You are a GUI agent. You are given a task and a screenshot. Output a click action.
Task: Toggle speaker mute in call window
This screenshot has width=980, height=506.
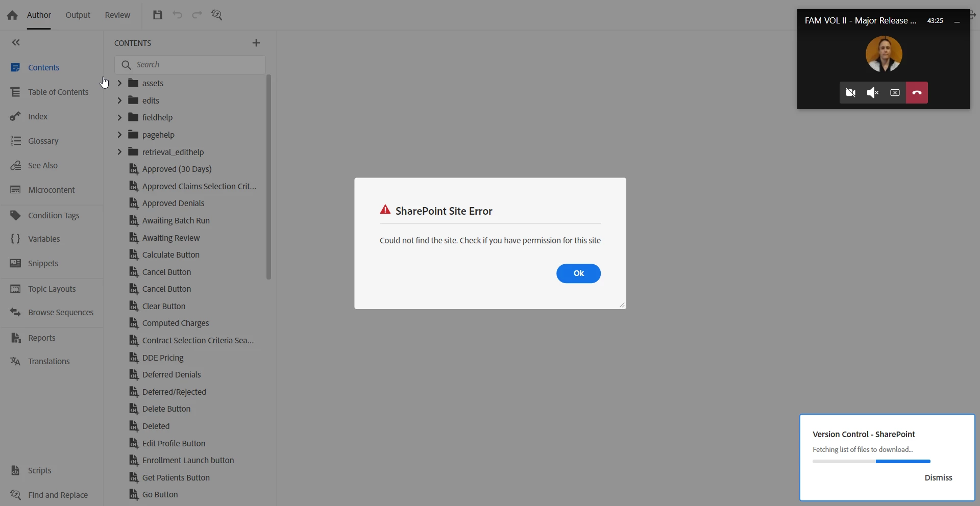(873, 93)
